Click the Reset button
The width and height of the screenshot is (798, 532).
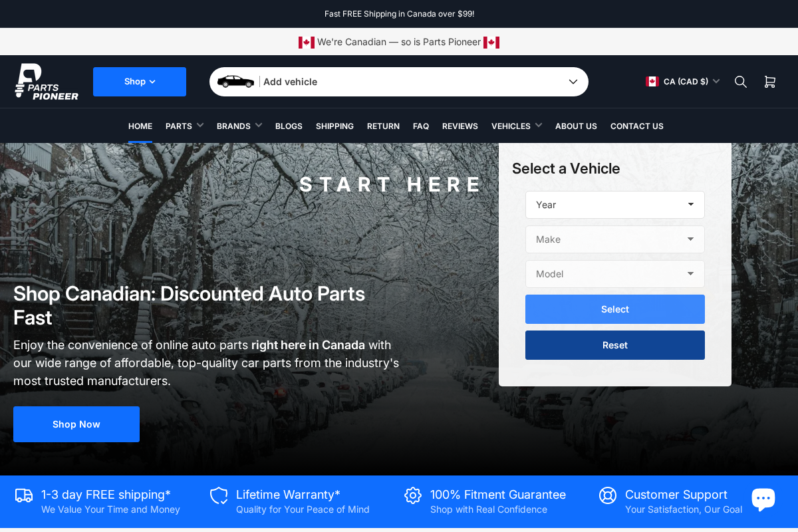coord(614,344)
